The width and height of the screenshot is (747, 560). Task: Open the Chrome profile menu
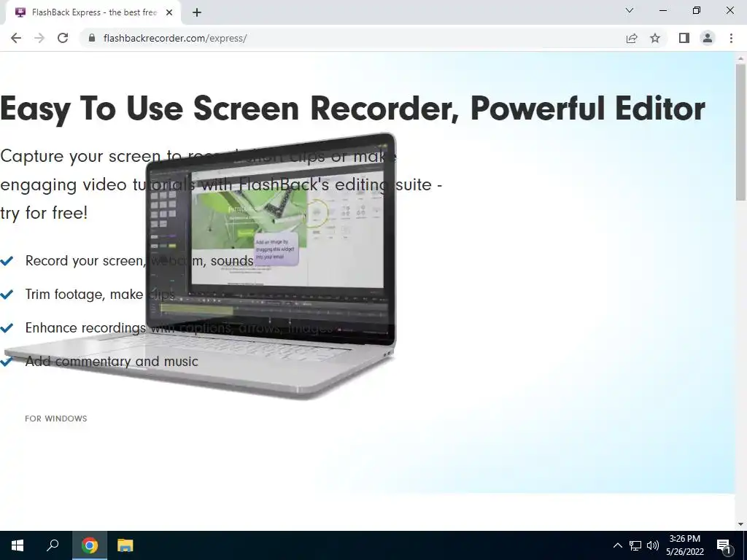coord(708,38)
